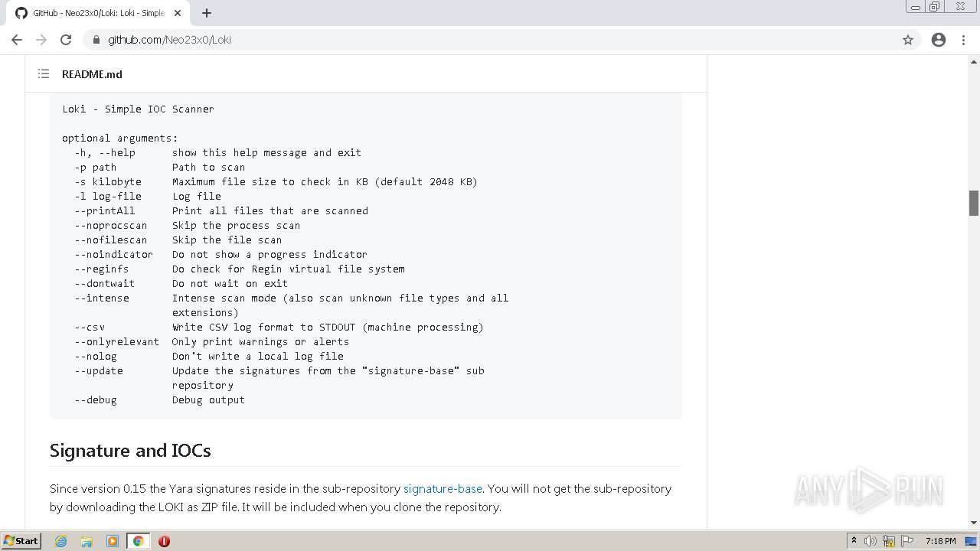Click the --reginfs option text

(102, 269)
